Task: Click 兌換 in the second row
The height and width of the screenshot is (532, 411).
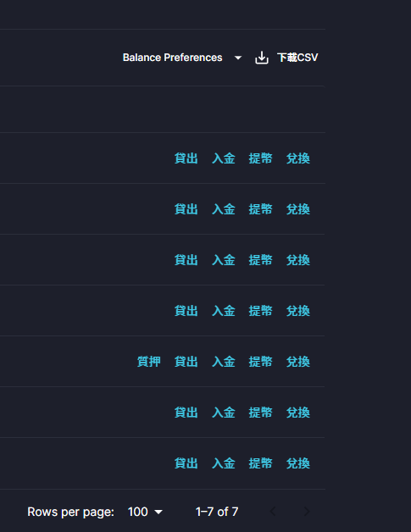Action: tap(298, 209)
